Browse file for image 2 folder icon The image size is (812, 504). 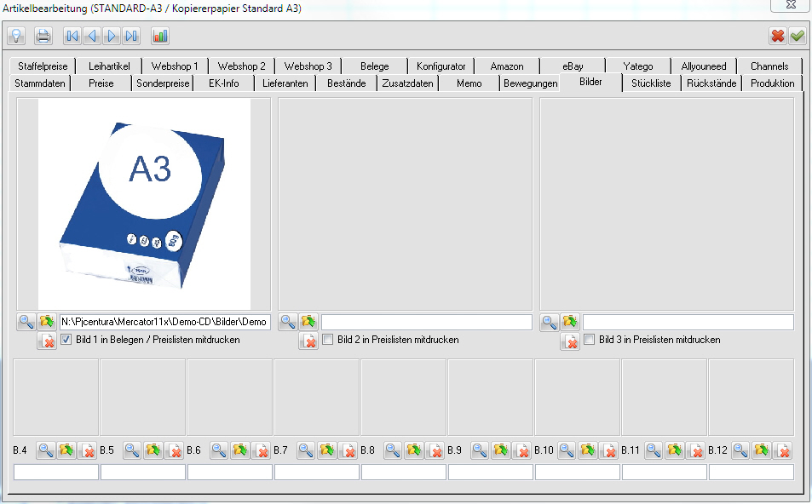click(x=308, y=322)
